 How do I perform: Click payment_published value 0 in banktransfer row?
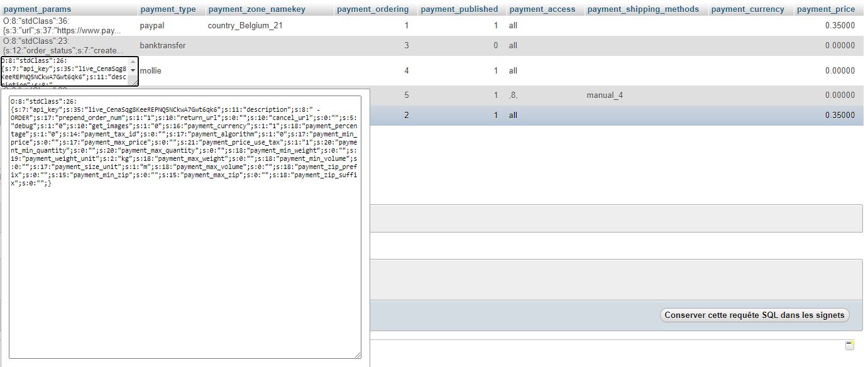coord(495,46)
